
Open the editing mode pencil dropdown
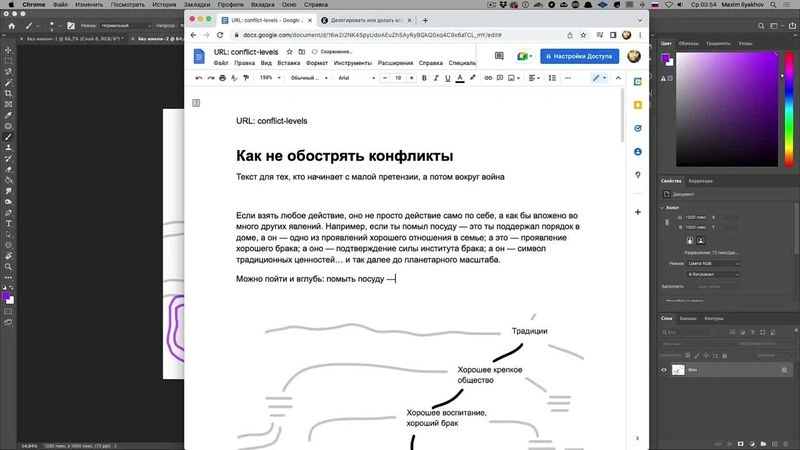click(x=599, y=78)
